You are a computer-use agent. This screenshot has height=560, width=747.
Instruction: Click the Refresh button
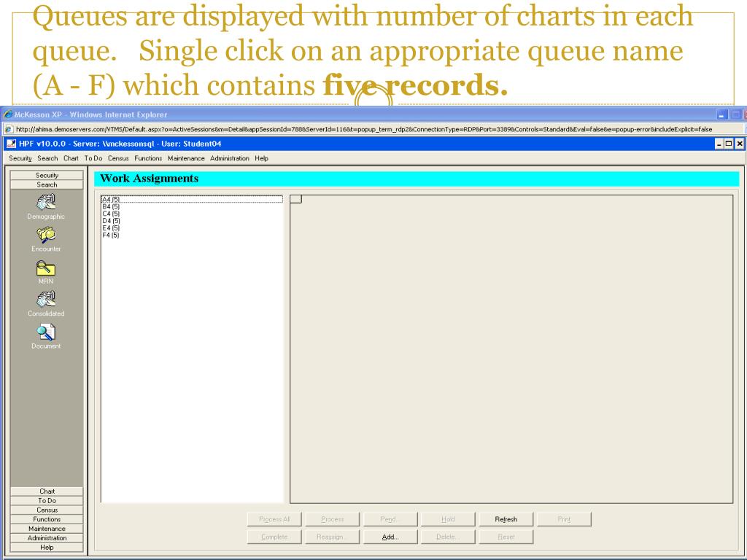click(506, 519)
